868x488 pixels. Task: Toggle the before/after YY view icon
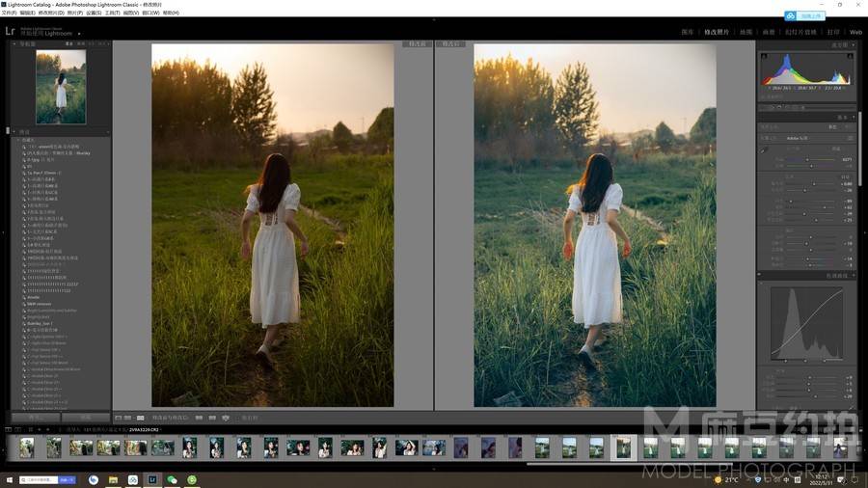point(141,418)
